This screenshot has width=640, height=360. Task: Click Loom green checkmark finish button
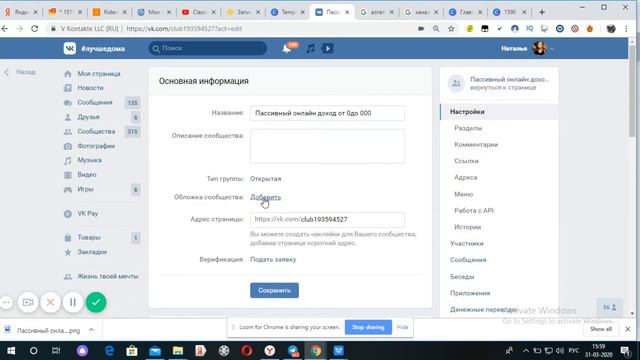pos(96,302)
